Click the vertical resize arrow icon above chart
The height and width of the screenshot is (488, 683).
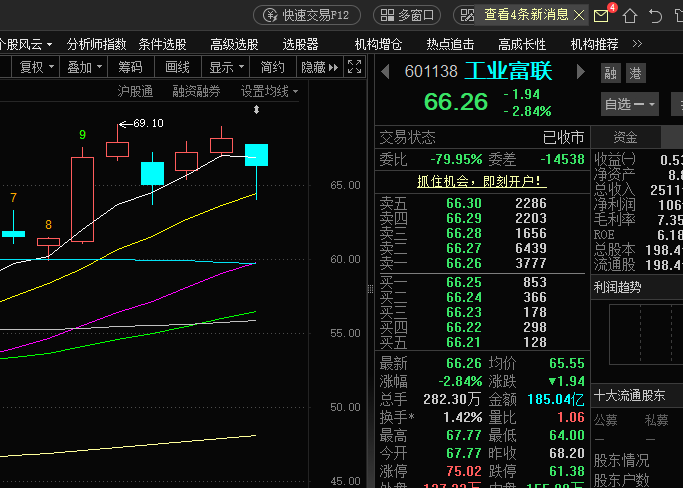pos(257,110)
